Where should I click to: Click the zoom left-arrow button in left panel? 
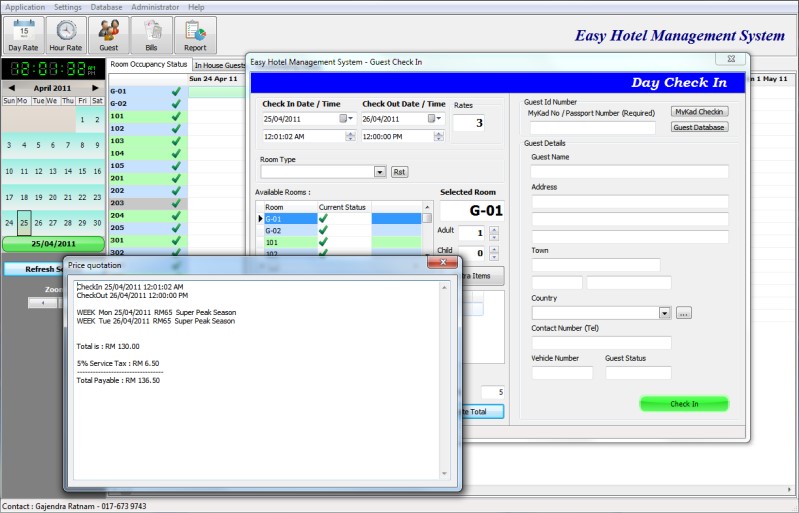click(x=43, y=303)
